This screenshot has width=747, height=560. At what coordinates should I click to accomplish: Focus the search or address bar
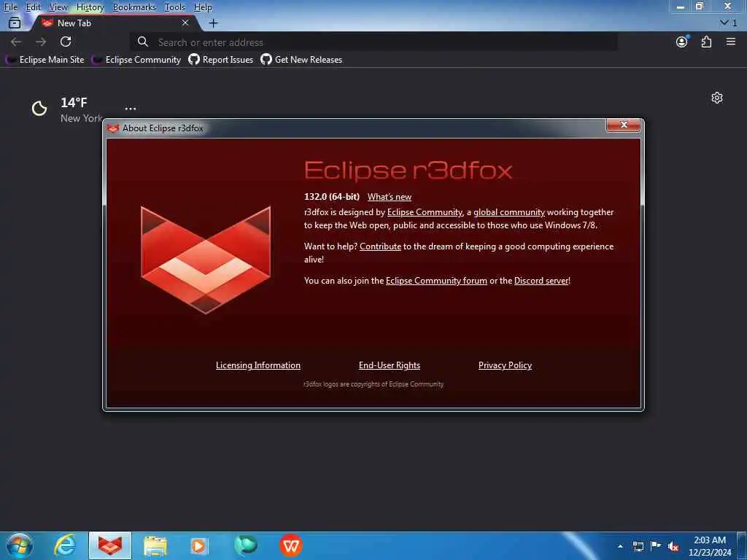tap(374, 42)
